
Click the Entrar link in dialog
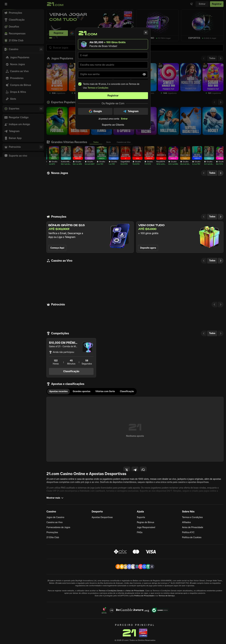(x=124, y=119)
